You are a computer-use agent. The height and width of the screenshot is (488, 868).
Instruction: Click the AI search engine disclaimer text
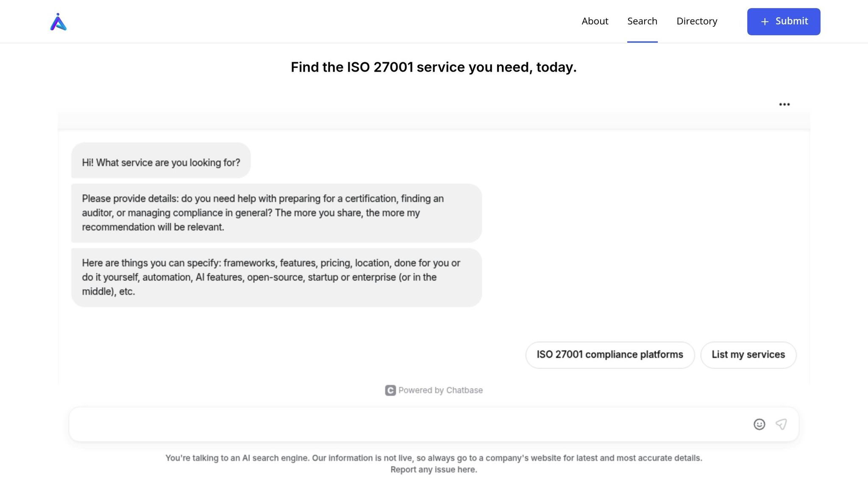click(433, 458)
